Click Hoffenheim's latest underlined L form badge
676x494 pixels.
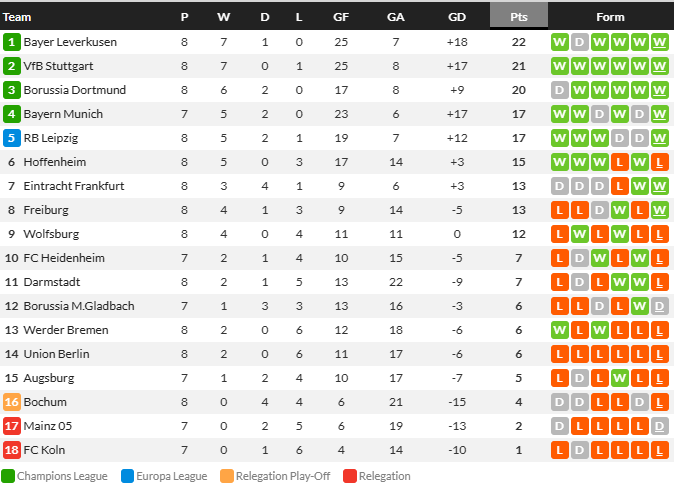click(x=660, y=162)
